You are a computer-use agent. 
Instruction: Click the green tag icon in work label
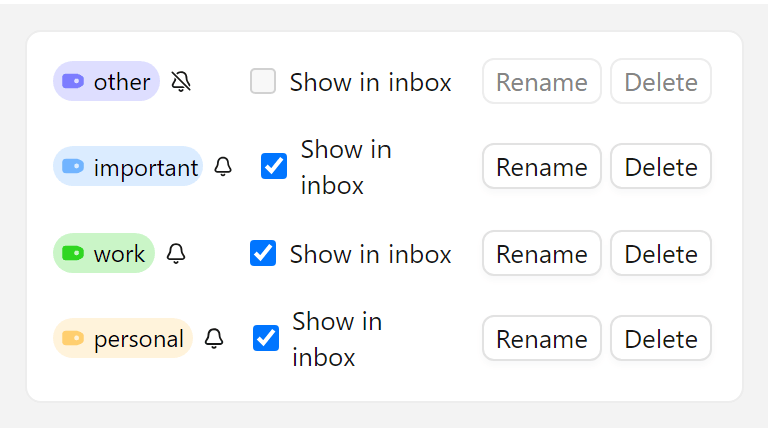73,254
